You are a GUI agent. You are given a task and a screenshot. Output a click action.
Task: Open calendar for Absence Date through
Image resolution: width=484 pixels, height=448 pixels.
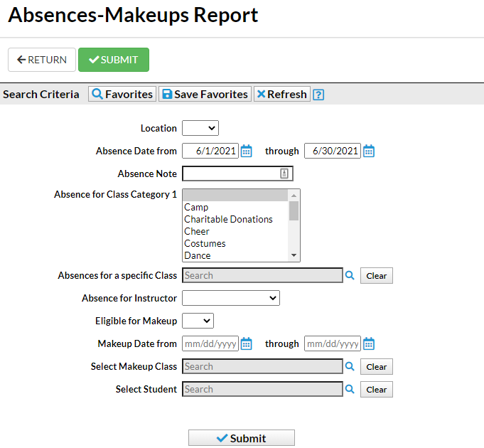[x=369, y=151]
